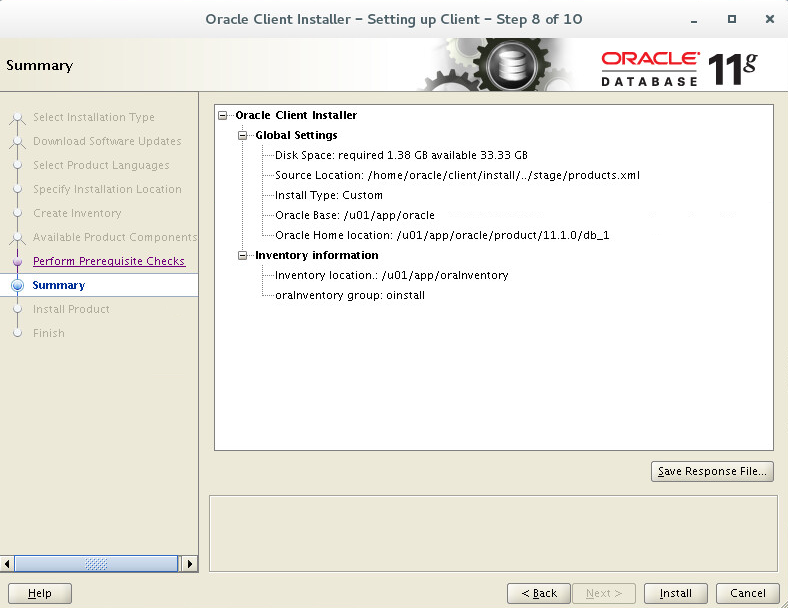This screenshot has height=608, width=788.
Task: Select the 'Inventory location.: /u01/app/oraInventory' row
Action: [391, 275]
